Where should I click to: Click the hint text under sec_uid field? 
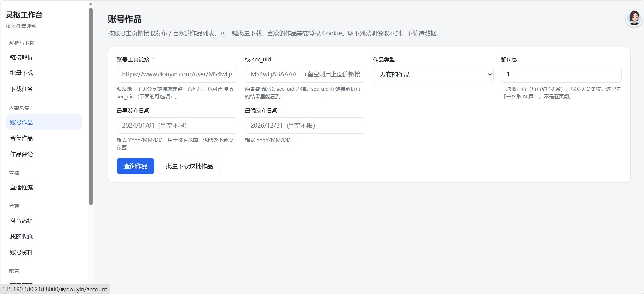303,93
